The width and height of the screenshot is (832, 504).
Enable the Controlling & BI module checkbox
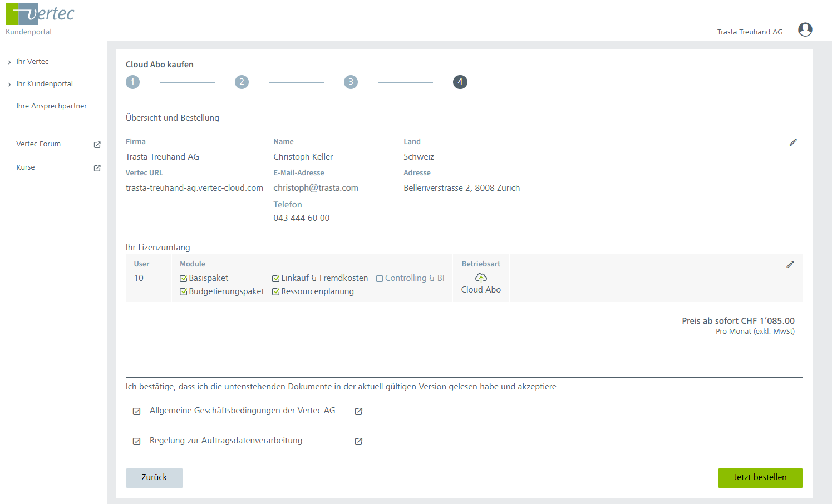[380, 279]
